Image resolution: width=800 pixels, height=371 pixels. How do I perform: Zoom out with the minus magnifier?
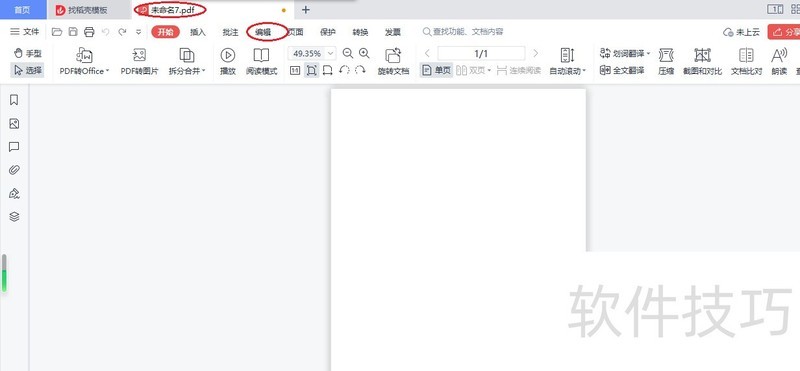click(x=348, y=53)
